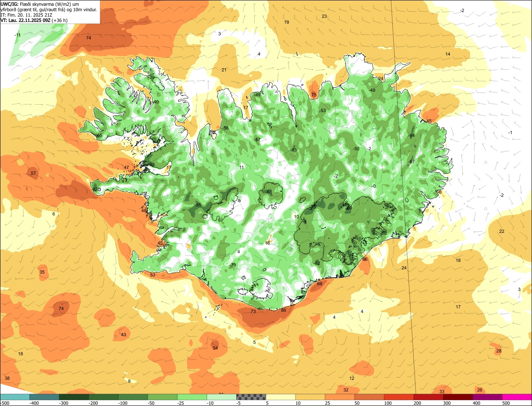
Task: Click the map value 69 on the south coast
Action: coord(320,284)
